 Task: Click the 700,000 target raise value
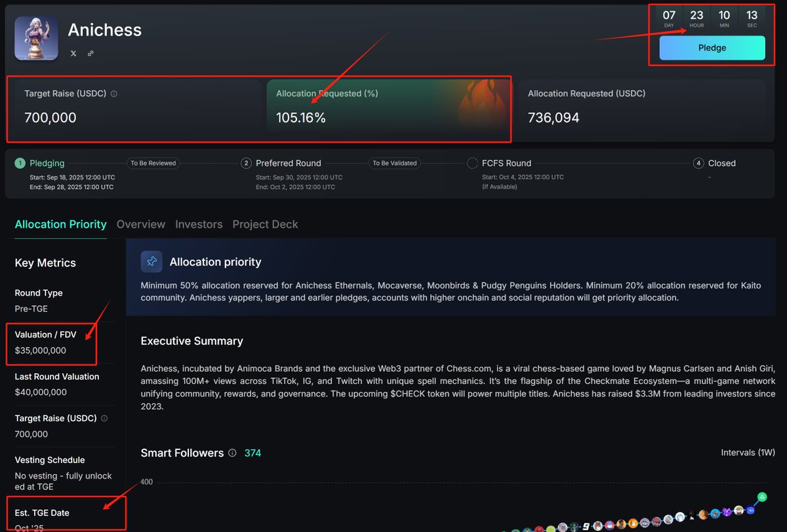(x=50, y=118)
